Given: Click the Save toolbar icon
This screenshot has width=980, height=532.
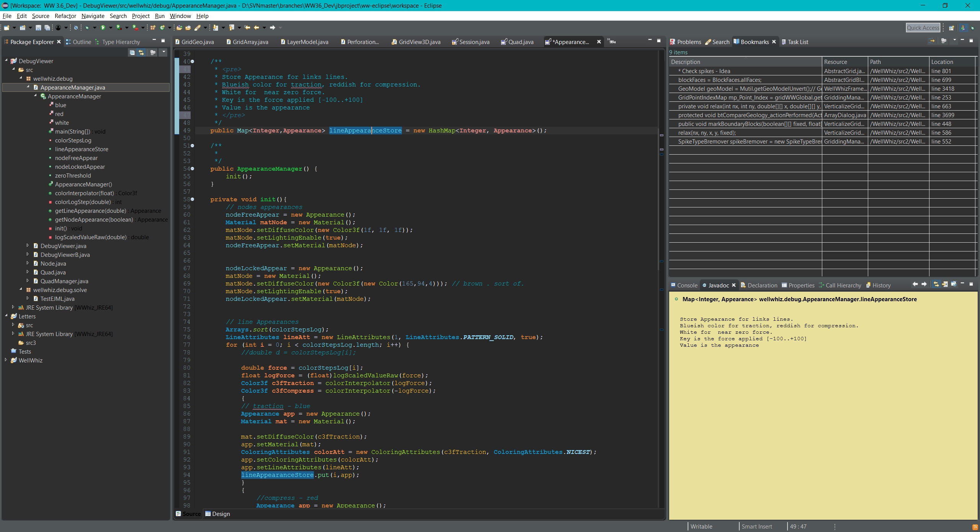Looking at the screenshot, I should pyautogui.click(x=38, y=28).
